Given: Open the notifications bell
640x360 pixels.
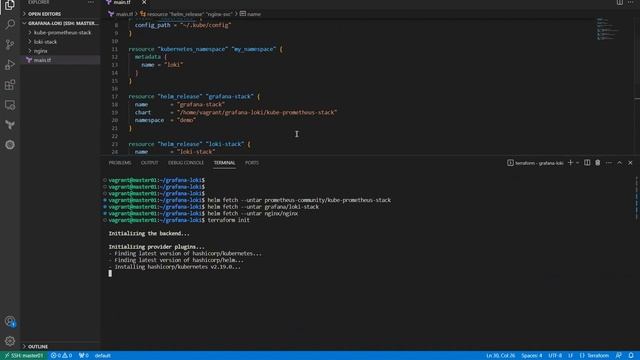Looking at the screenshot, I should (x=631, y=356).
